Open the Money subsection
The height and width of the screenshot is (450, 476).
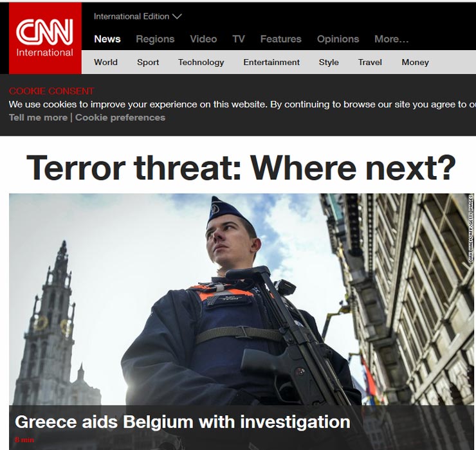(415, 62)
